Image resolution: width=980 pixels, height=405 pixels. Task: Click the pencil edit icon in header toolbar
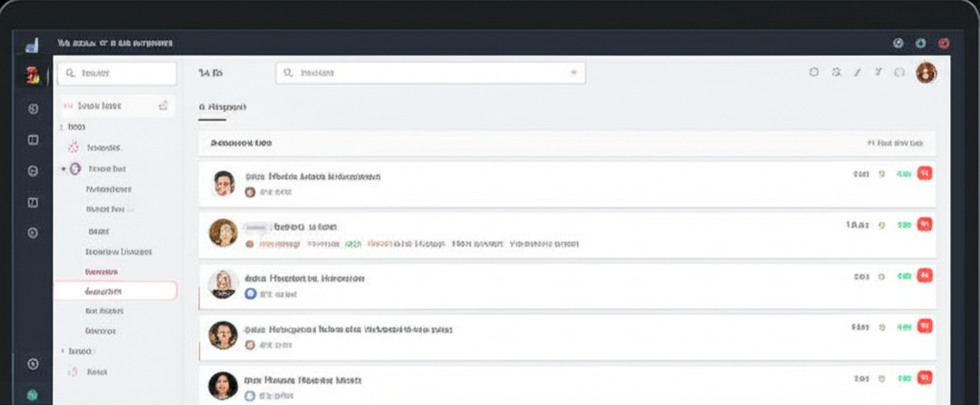coord(857,73)
